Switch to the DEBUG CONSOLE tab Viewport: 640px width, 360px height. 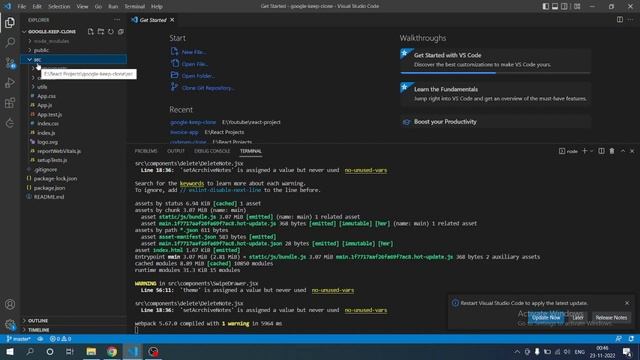[212, 151]
